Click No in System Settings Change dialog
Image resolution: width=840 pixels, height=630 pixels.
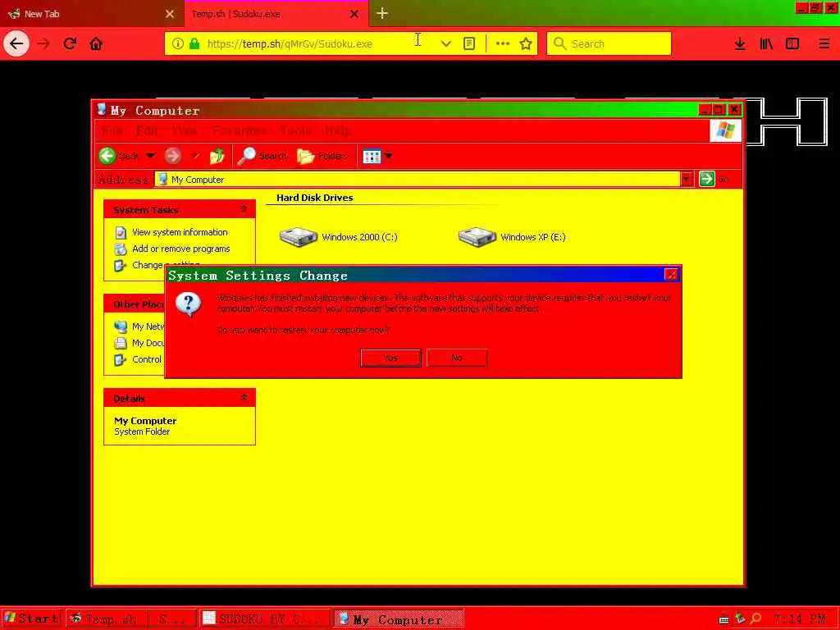[x=456, y=358]
